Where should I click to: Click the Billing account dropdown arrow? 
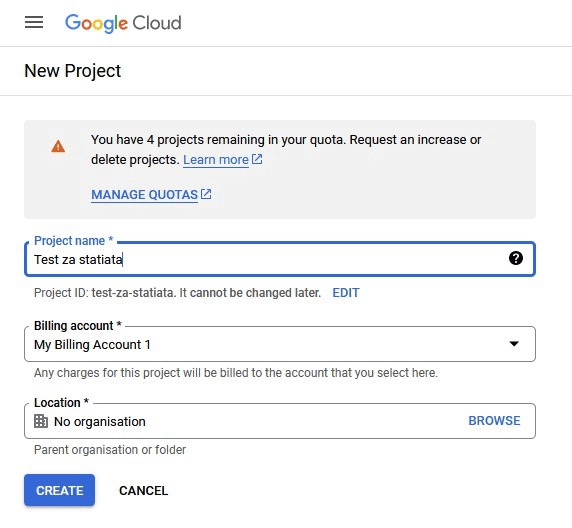coord(514,344)
